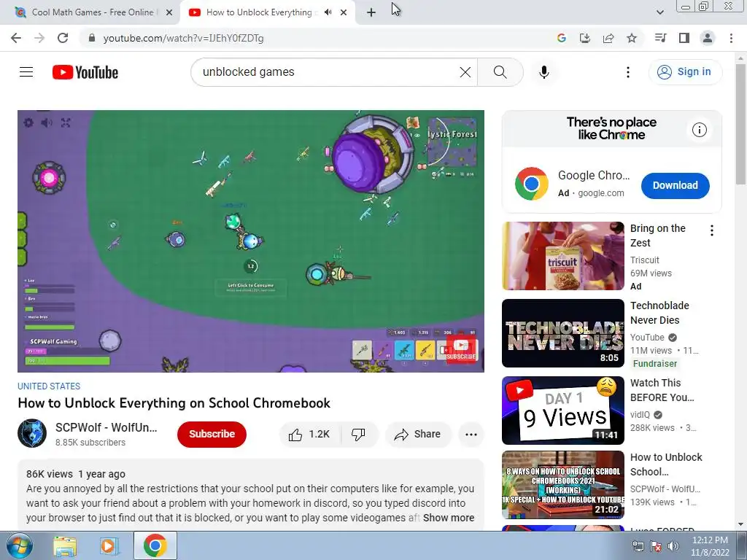Play 8 Ways to Unblock School Chromebooks thumbnail
Screen dimensions: 747x560
click(563, 485)
